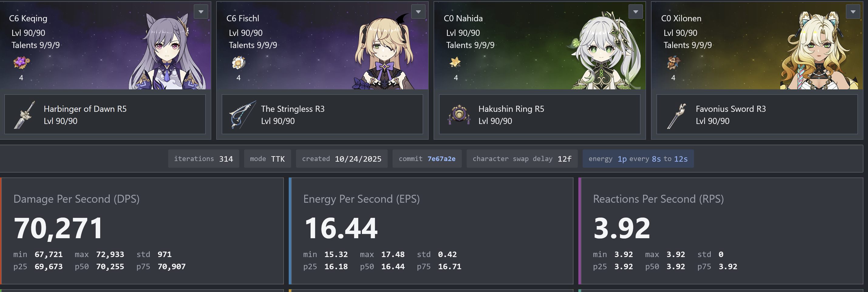Click the iterations 314 tag
This screenshot has height=292, width=868.
pyautogui.click(x=203, y=159)
